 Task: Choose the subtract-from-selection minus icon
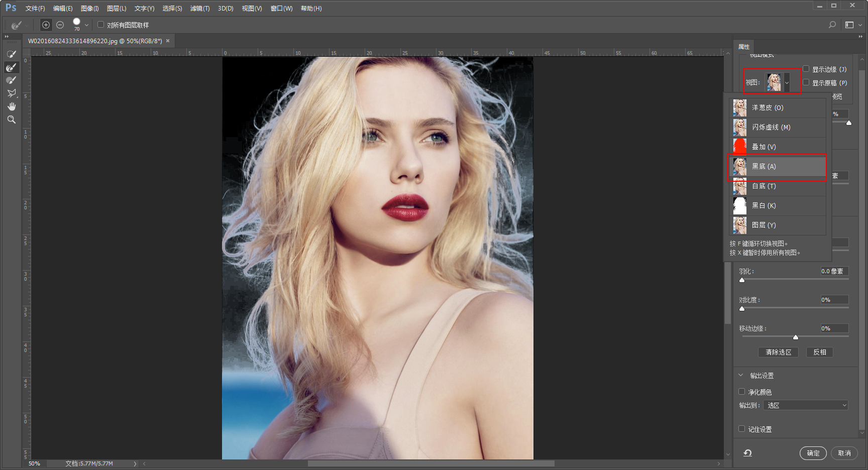60,25
